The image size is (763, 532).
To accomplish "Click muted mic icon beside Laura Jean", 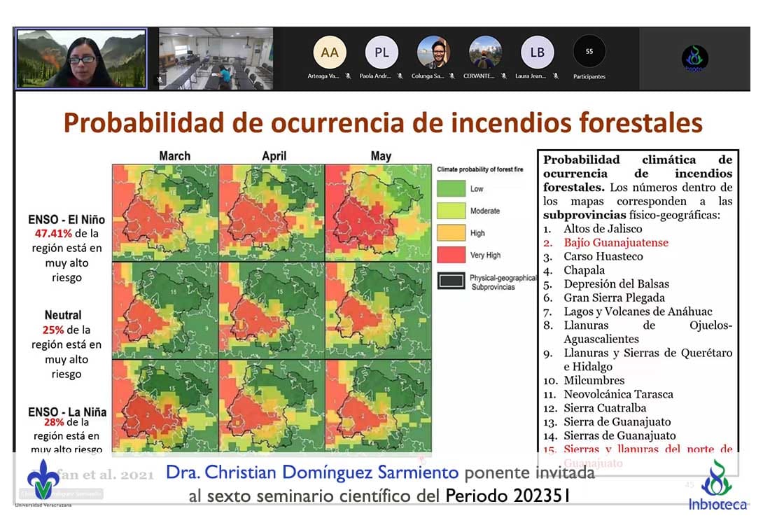I will [556, 76].
